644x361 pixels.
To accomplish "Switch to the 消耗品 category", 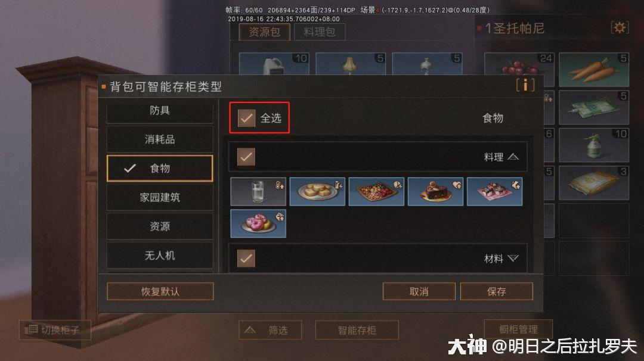I will (160, 139).
